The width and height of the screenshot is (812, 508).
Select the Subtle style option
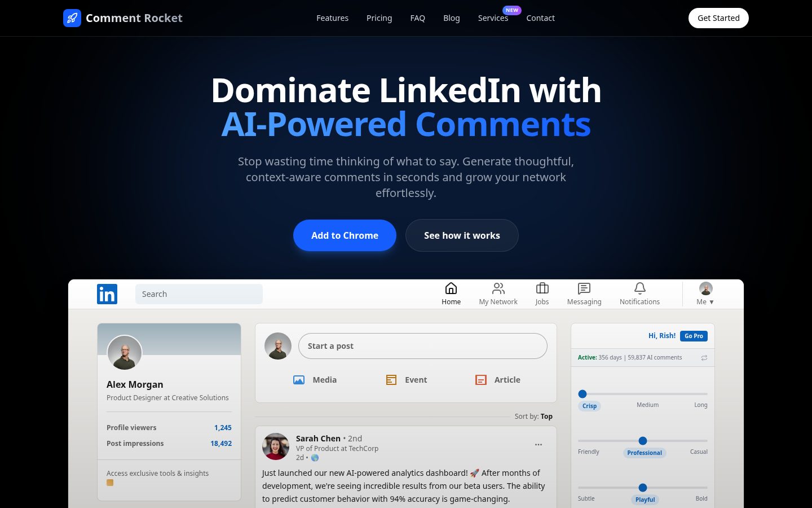tap(586, 498)
